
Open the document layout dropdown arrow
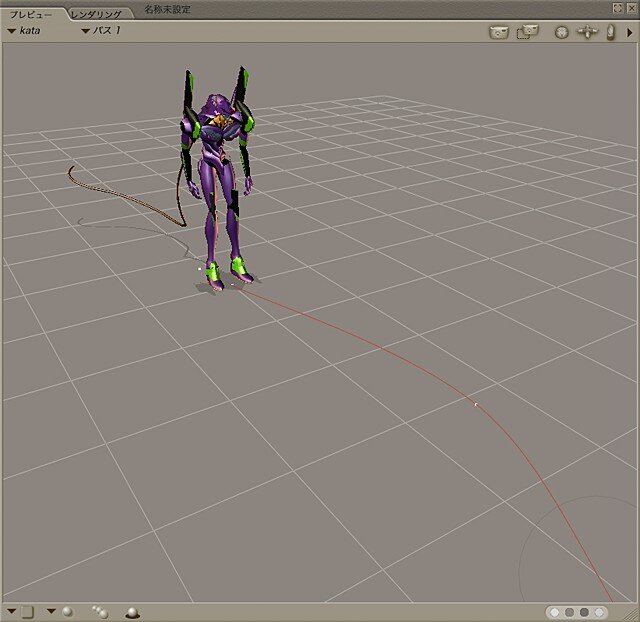(x=11, y=611)
